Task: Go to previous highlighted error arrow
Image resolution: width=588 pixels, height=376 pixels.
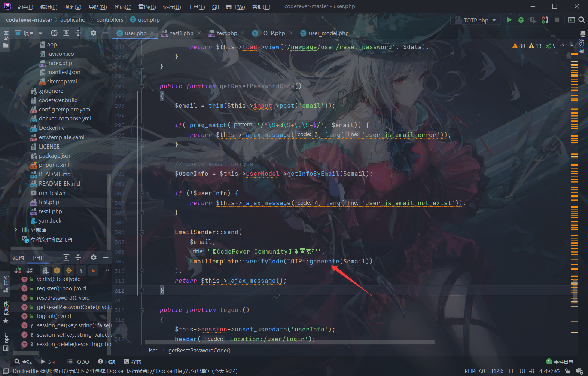Action: tap(562, 46)
